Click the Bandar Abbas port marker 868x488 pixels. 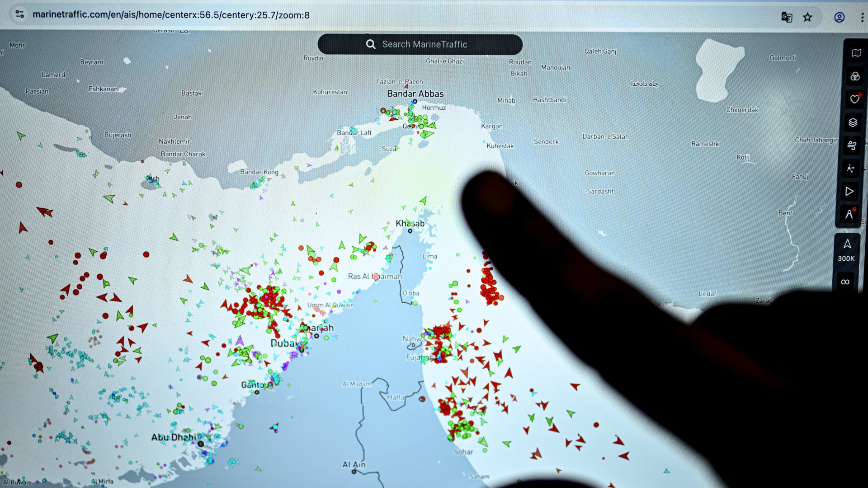(415, 102)
